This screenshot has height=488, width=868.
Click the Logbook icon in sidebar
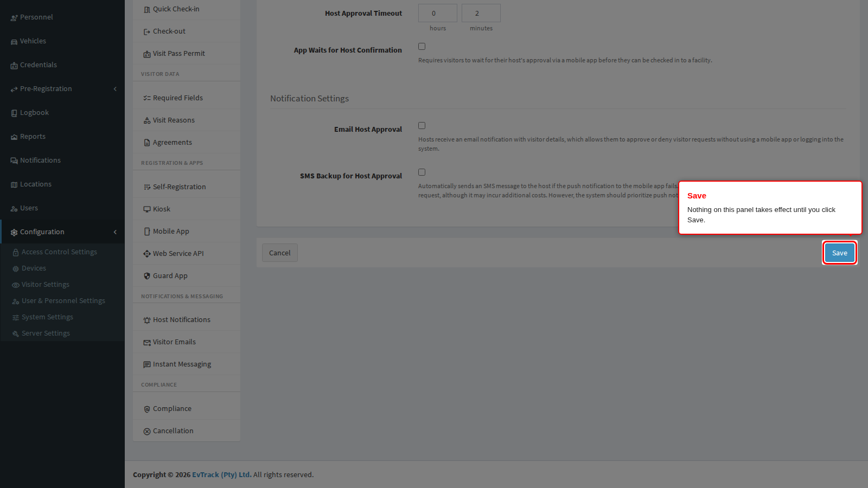coord(14,113)
